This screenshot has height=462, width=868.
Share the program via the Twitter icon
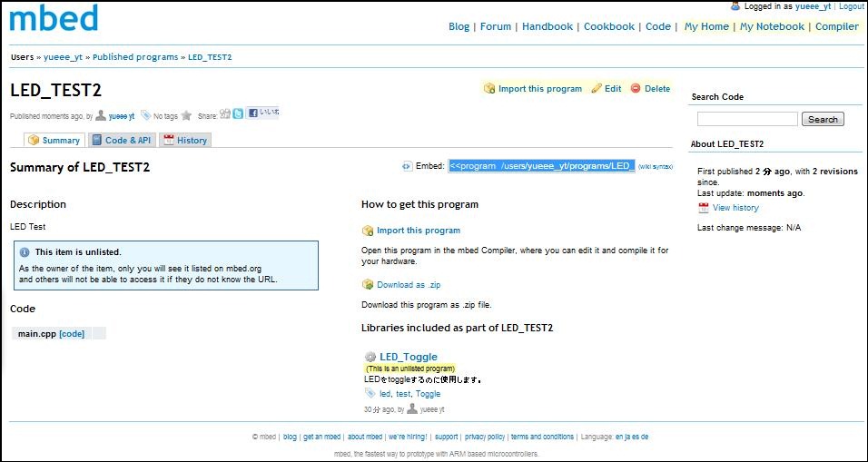(x=238, y=114)
